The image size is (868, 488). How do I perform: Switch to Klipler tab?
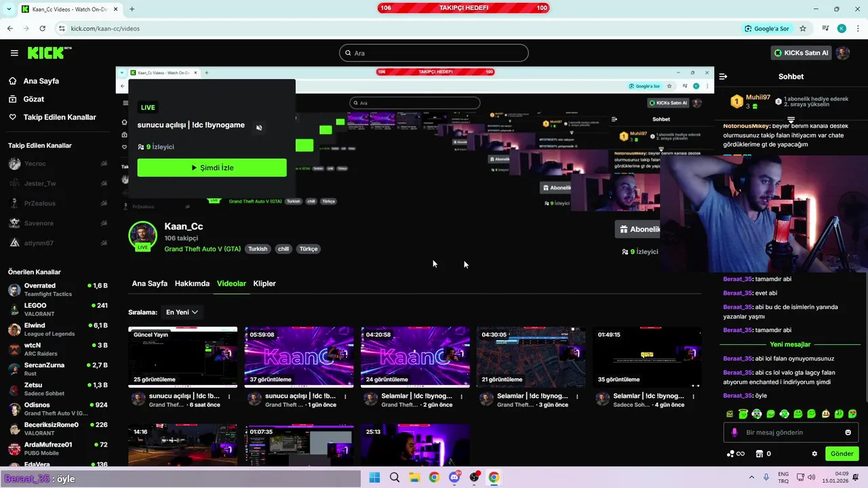click(264, 283)
